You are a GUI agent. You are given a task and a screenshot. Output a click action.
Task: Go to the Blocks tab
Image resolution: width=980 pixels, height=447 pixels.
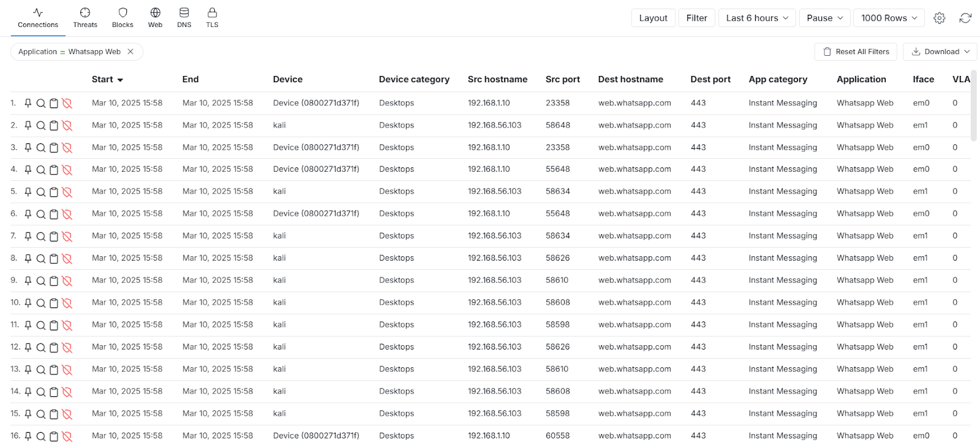point(123,18)
